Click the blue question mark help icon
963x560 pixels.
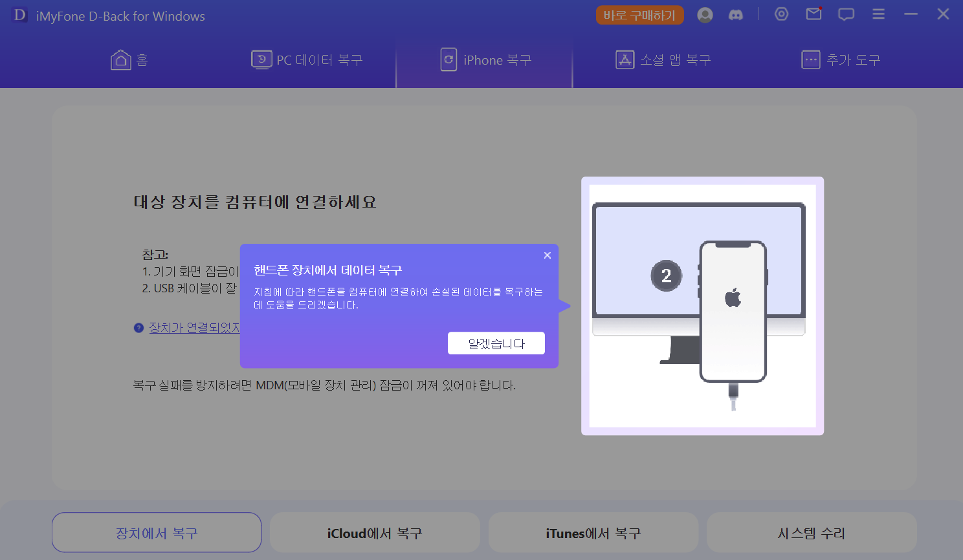pos(138,328)
